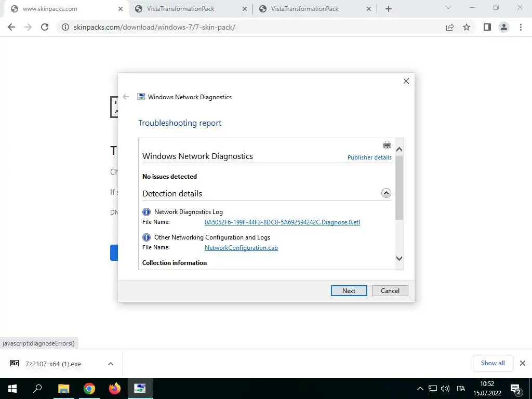Screen dimensions: 532x399
Task: Click report scrollbar up arrow
Action: (x=400, y=149)
